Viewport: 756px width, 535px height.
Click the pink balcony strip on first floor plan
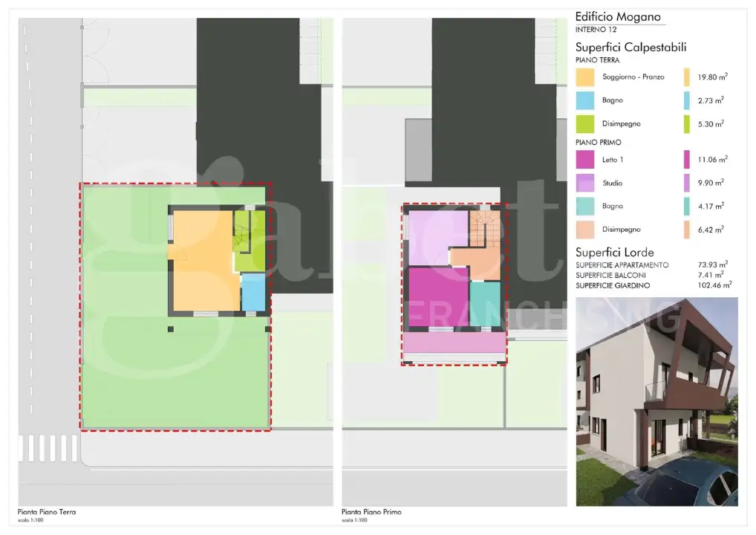click(x=454, y=343)
